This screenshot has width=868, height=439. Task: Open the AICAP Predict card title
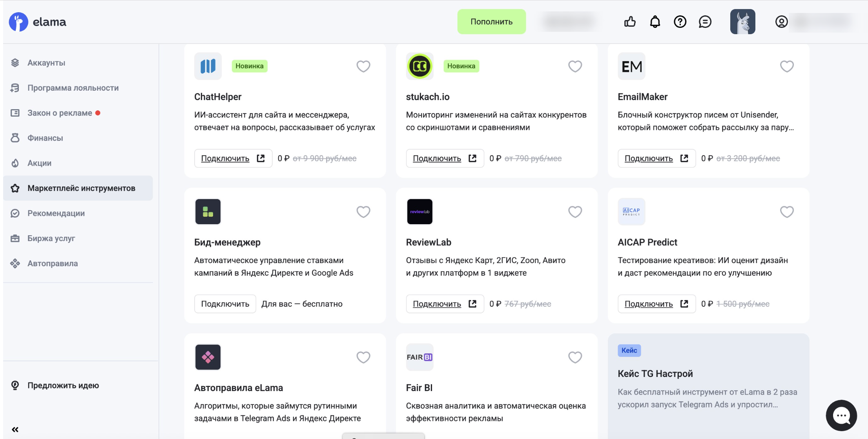click(647, 242)
